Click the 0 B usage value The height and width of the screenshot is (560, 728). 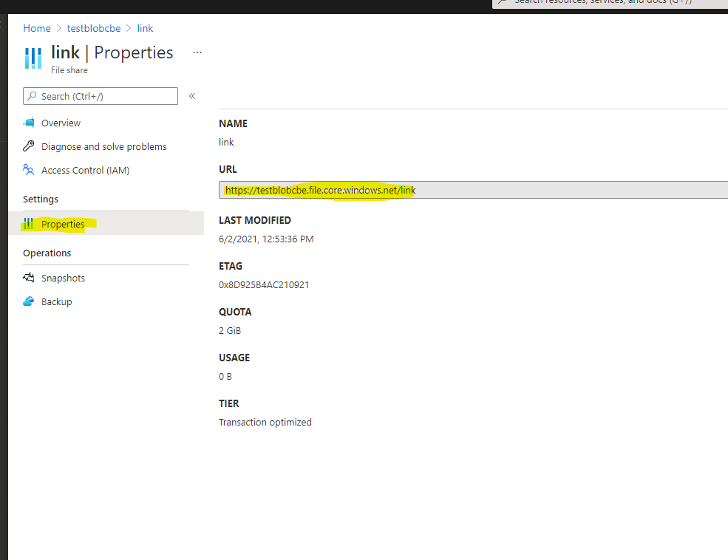click(225, 376)
